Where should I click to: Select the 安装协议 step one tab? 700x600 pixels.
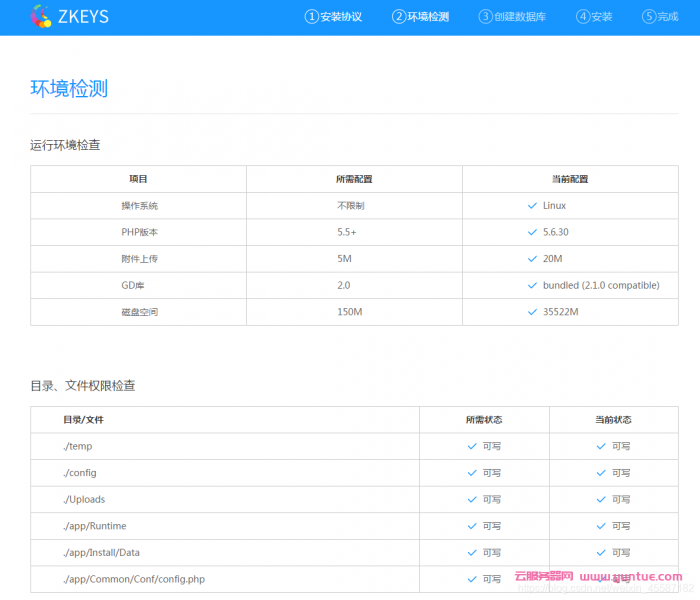334,17
